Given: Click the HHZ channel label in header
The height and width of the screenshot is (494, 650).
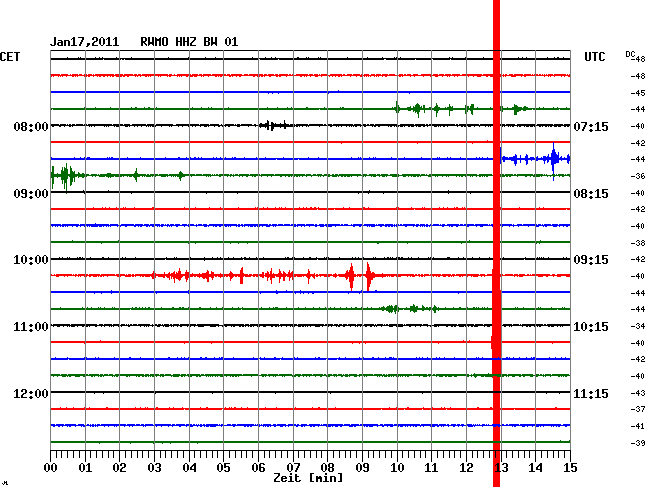Looking at the screenshot, I should tap(186, 42).
